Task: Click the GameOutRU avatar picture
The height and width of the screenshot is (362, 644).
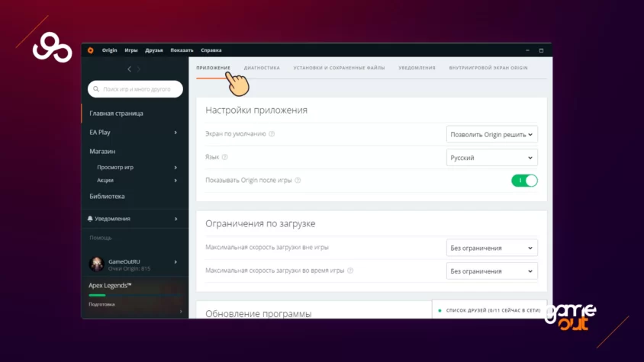Action: [96, 264]
